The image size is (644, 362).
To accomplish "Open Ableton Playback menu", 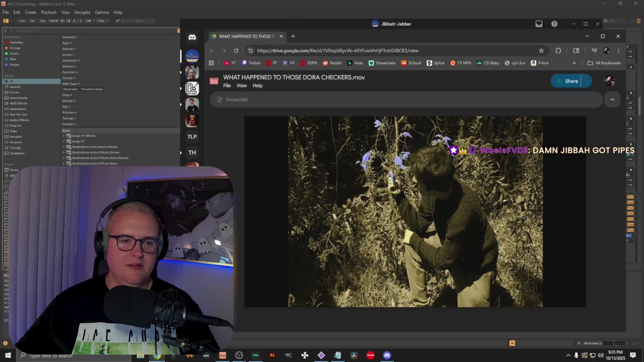I will 49,12.
